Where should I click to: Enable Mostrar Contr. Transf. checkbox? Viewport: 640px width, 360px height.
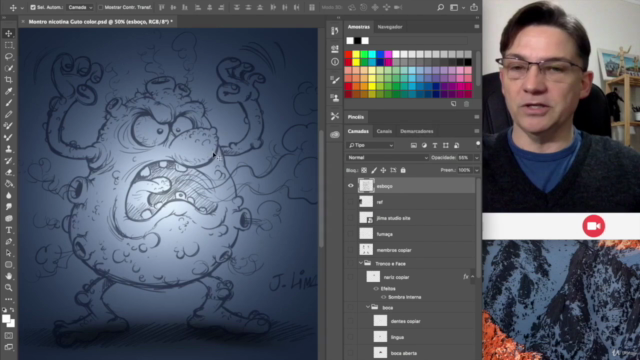(100, 7)
